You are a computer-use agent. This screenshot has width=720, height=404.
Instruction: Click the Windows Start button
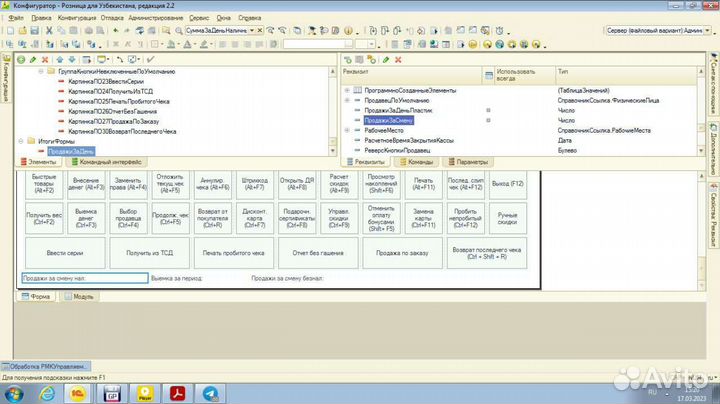pyautogui.click(x=14, y=394)
